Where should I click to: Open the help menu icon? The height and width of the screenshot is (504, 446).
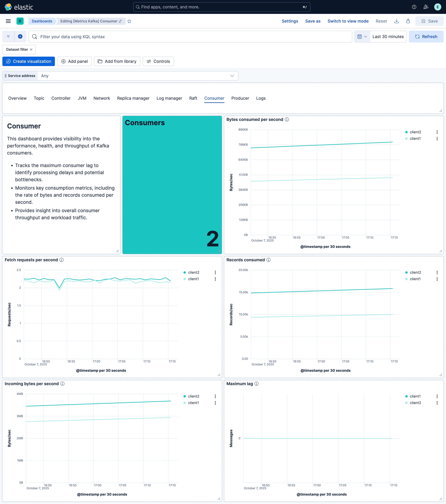[x=414, y=7]
